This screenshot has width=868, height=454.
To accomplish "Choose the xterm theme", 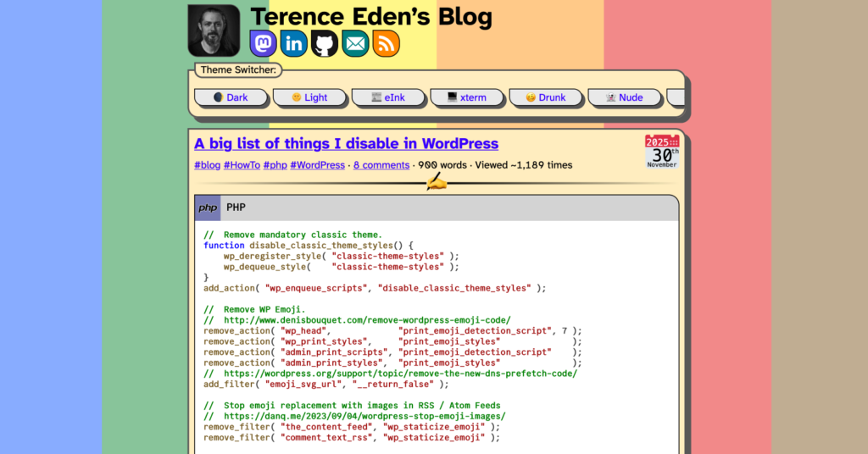I will click(467, 97).
